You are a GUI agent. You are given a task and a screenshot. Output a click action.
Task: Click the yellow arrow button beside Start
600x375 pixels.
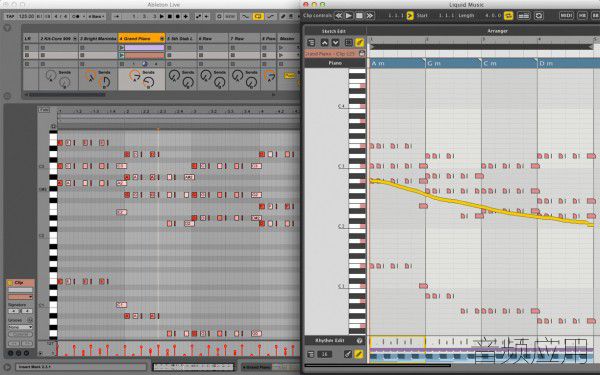tap(410, 16)
